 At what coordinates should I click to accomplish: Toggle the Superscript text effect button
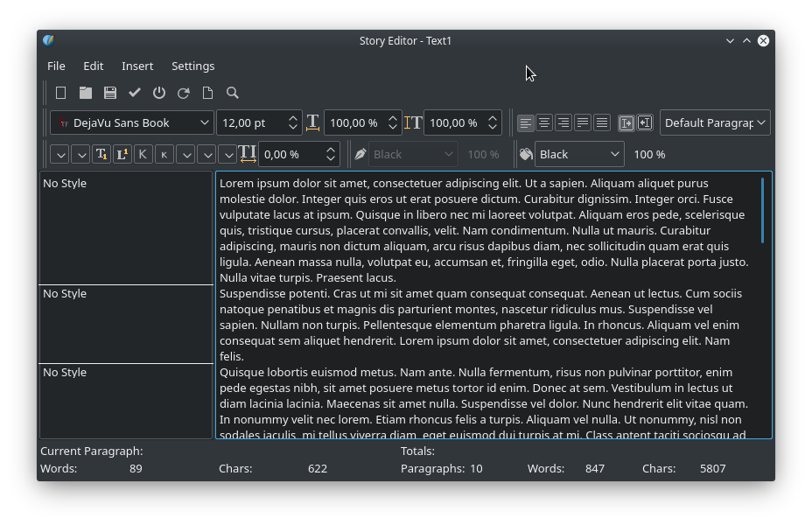point(122,155)
